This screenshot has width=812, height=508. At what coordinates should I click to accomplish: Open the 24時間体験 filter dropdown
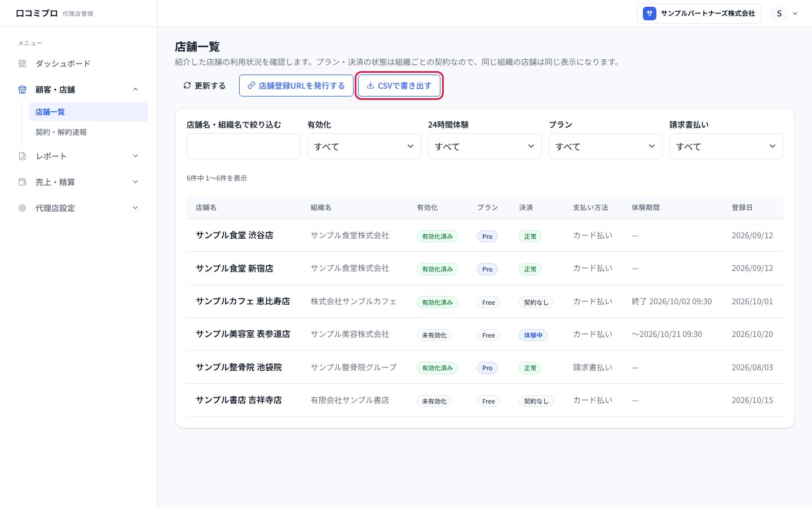(485, 146)
